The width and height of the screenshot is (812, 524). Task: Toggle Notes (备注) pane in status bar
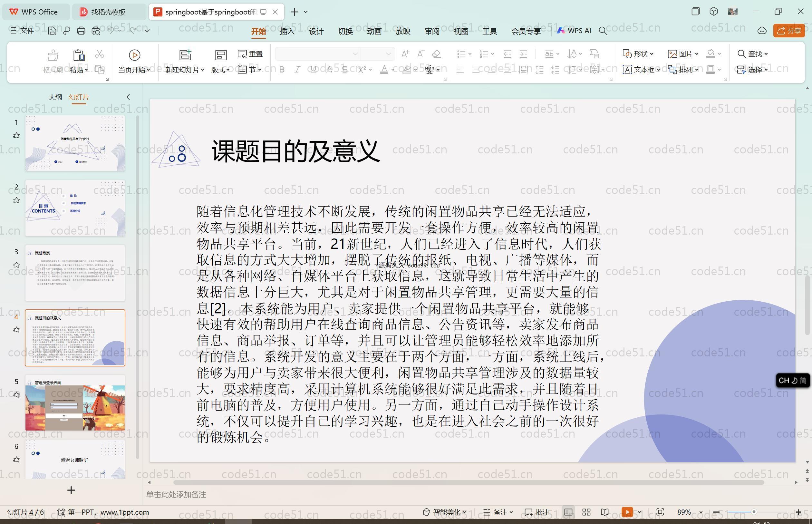click(498, 512)
